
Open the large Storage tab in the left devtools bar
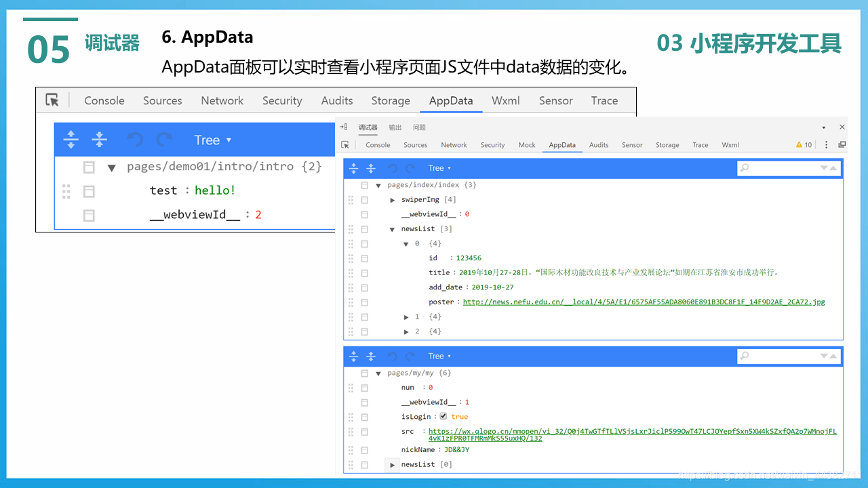391,100
